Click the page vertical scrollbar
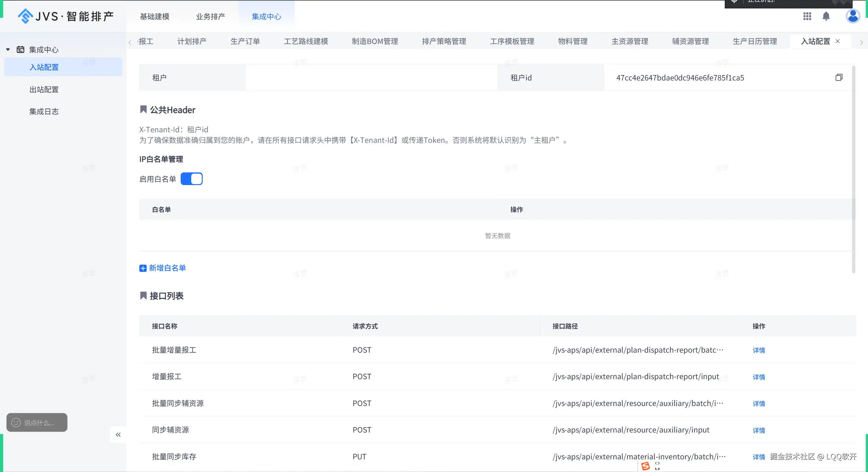The width and height of the screenshot is (868, 472). 854,168
